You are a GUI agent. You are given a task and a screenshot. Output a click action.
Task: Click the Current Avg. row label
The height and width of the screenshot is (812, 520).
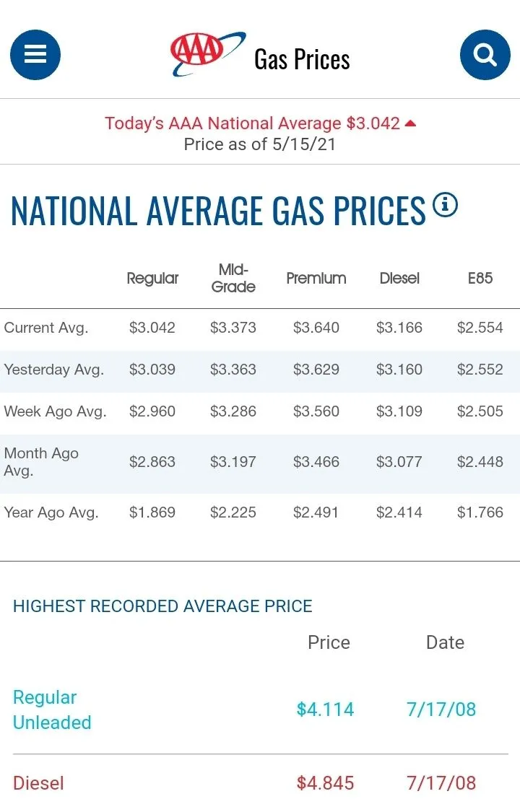click(46, 328)
